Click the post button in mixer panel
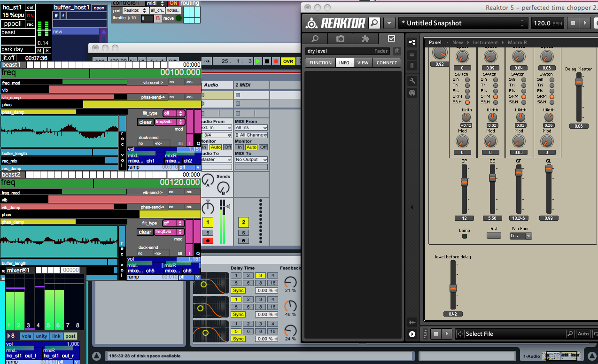Image resolution: width=598 pixels, height=364 pixels. click(x=70, y=336)
